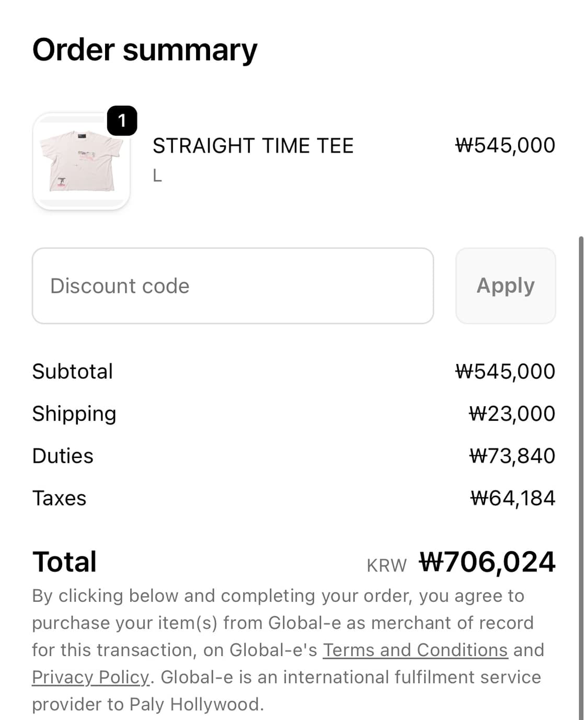Click the Duties amount ₩73,840
Viewport: 588px width, 720px height.
(512, 456)
